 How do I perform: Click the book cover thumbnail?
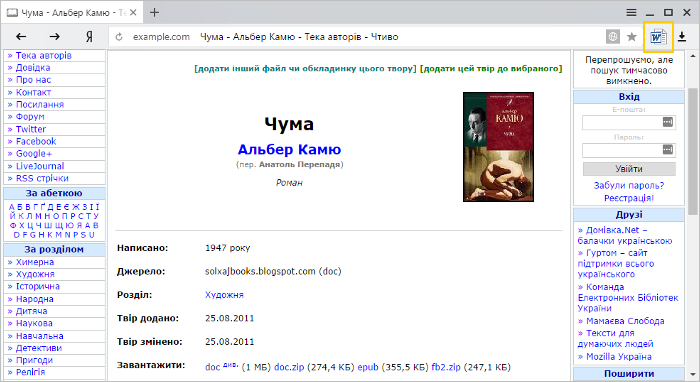(498, 147)
